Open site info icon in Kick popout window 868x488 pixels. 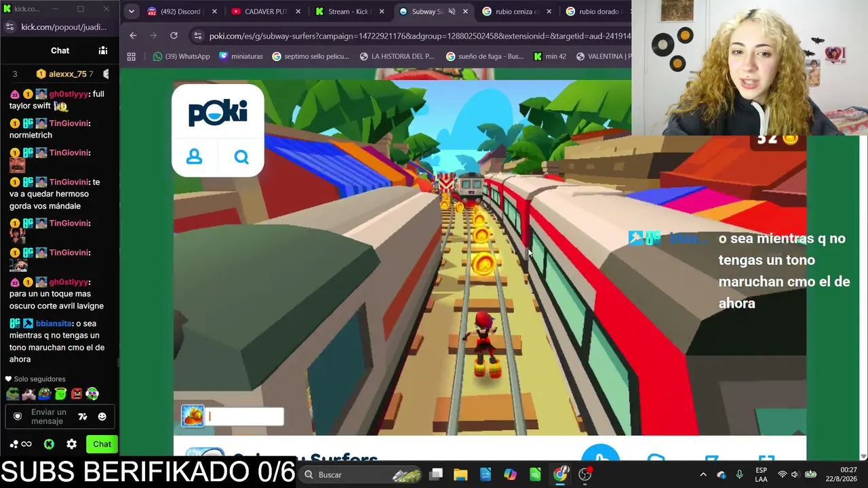coord(9,26)
